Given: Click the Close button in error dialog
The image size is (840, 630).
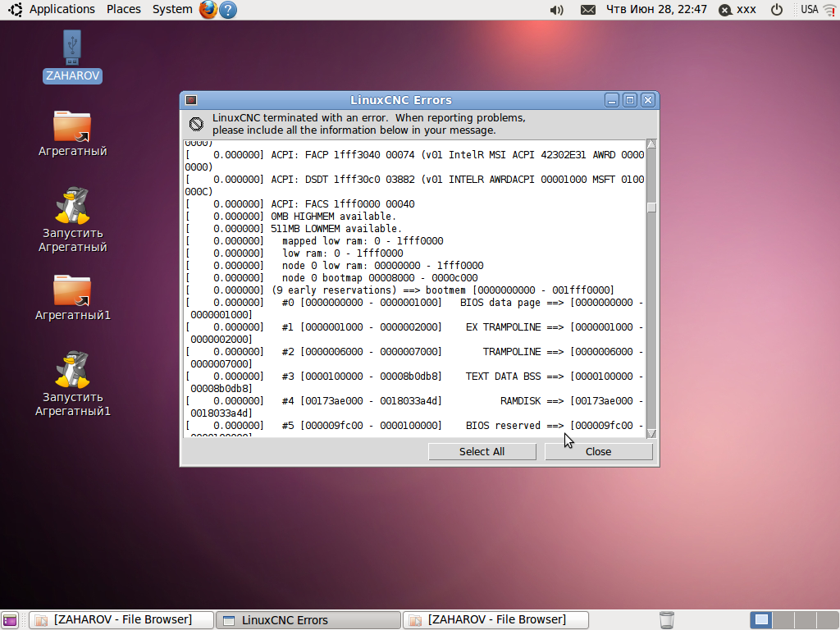Looking at the screenshot, I should tap(598, 452).
